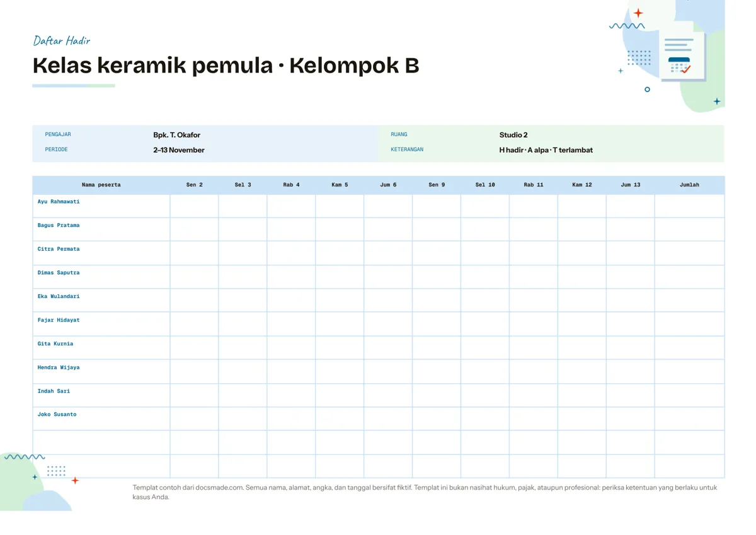Screen dimensions: 756x535
Task: Select the 'Kam 12' column header
Action: tap(582, 185)
